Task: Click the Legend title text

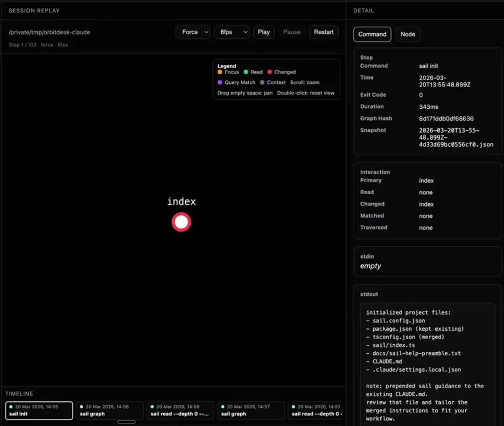Action: click(227, 66)
